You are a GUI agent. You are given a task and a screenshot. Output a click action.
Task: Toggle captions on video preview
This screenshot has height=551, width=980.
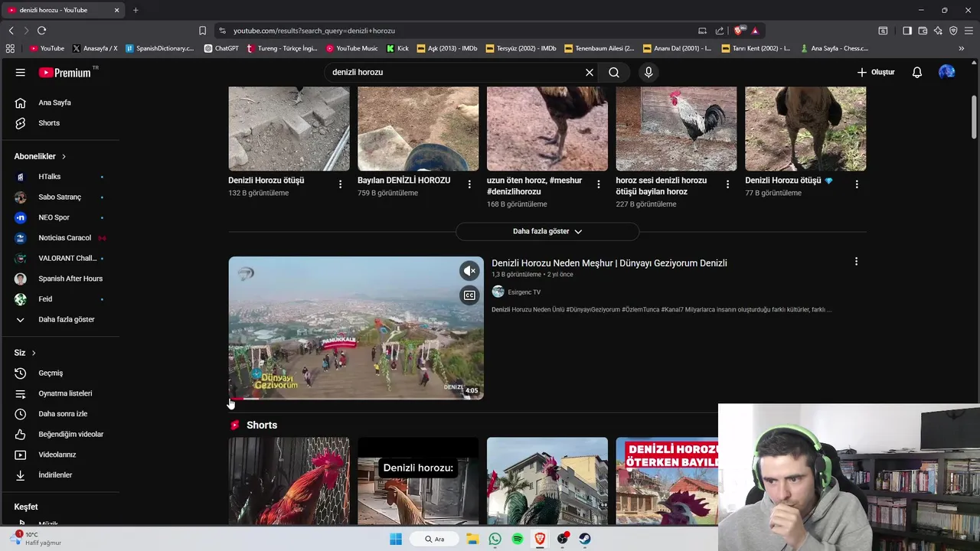click(469, 295)
